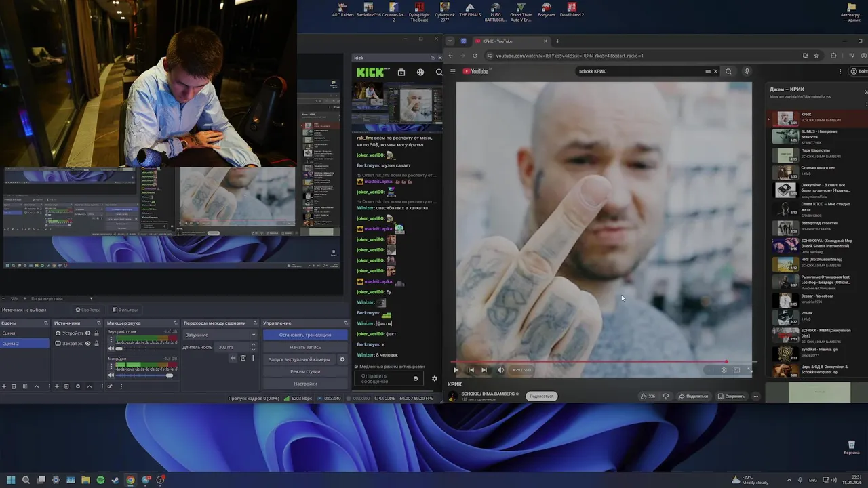Lock the Устройств source
The image size is (868, 488).
tap(96, 333)
